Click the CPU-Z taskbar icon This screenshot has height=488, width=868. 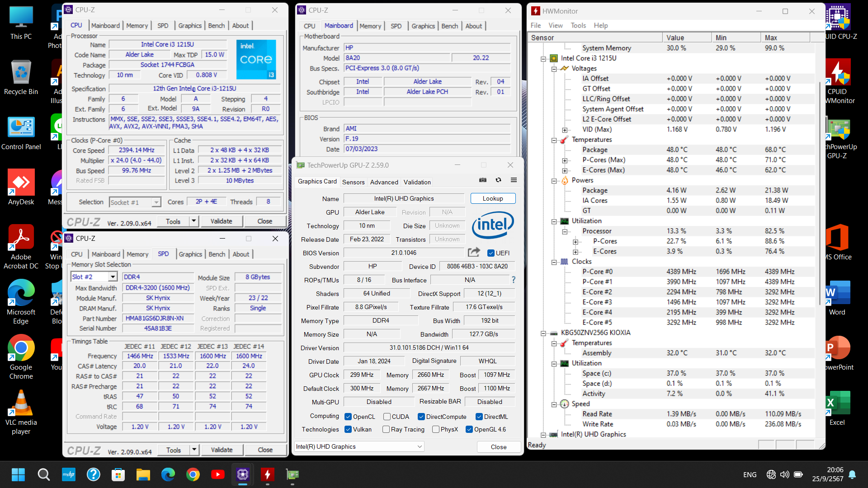242,474
